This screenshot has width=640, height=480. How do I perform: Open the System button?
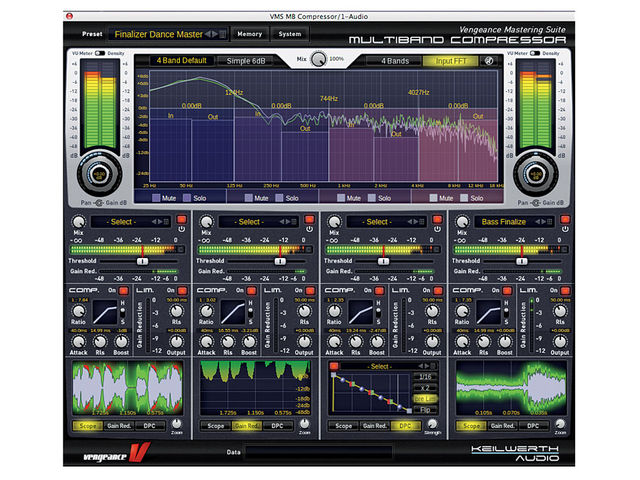[290, 34]
